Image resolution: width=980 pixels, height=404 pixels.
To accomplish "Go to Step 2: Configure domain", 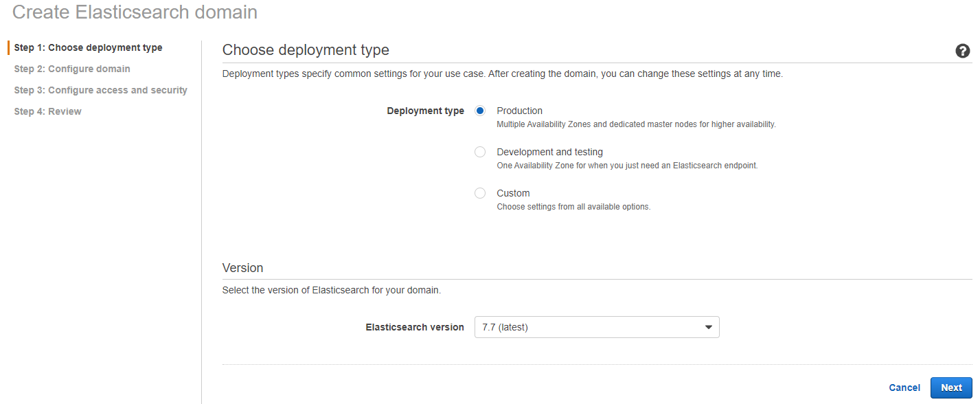I will pyautogui.click(x=72, y=69).
